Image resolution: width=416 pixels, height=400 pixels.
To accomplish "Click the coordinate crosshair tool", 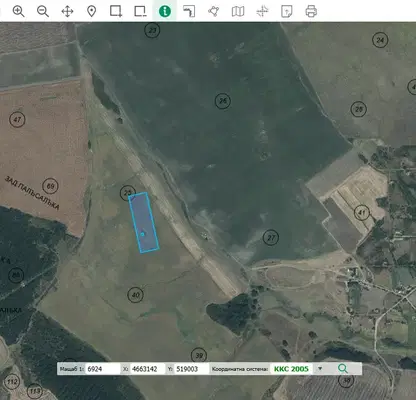I will [x=262, y=12].
